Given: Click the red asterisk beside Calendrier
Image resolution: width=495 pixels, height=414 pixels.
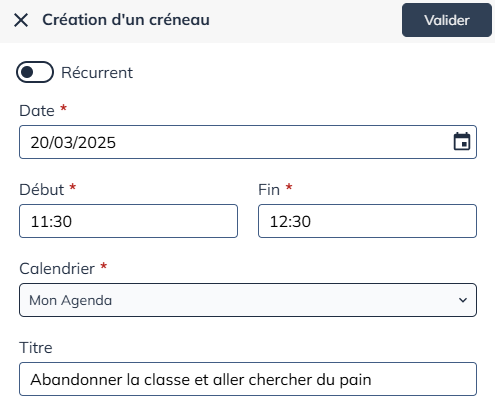Looking at the screenshot, I should (104, 266).
